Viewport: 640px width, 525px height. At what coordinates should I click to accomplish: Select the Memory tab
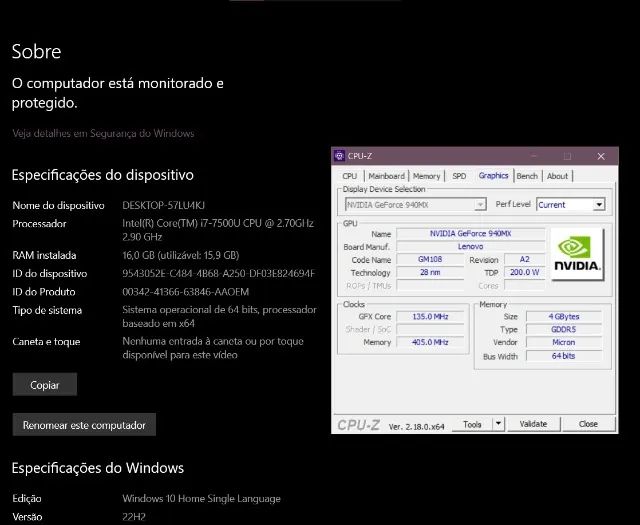(x=427, y=176)
